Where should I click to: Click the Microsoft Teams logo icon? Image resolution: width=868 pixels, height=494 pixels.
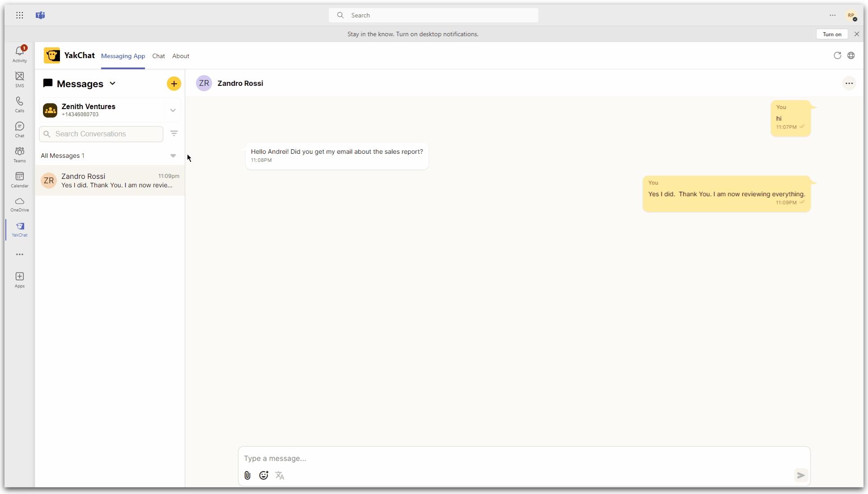click(x=40, y=15)
